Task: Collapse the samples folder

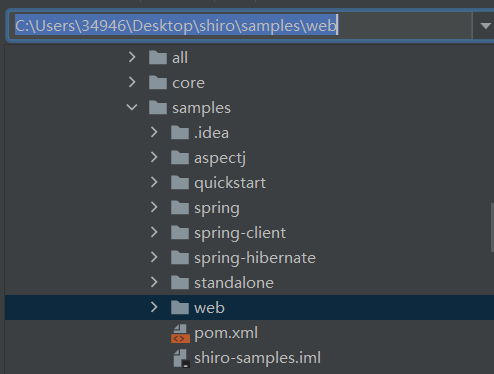Action: (132, 107)
